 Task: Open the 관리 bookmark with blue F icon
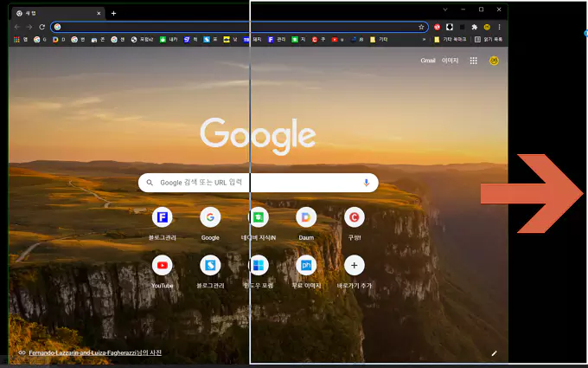point(277,40)
